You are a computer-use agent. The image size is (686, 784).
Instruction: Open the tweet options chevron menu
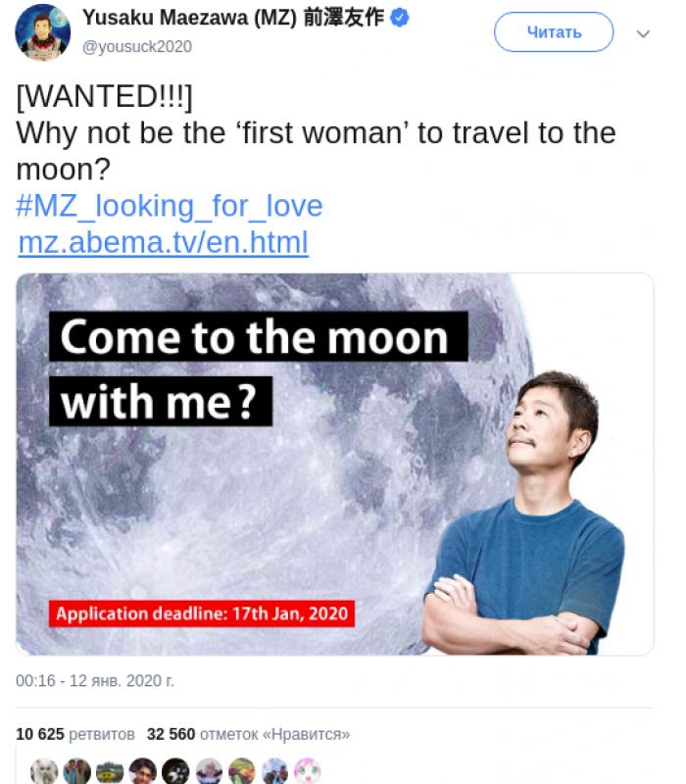click(643, 33)
